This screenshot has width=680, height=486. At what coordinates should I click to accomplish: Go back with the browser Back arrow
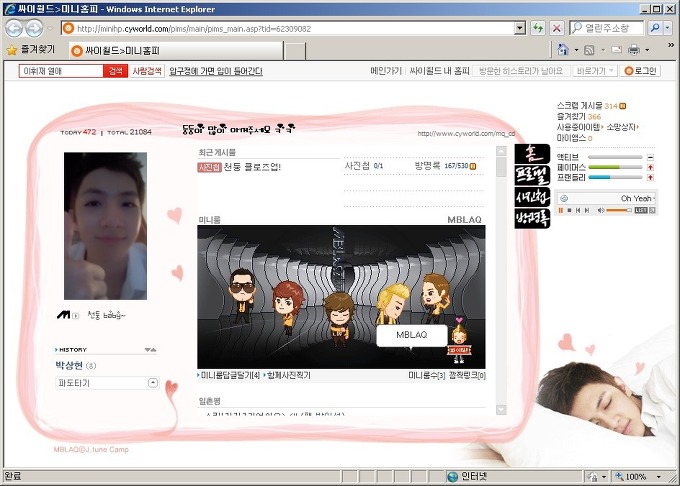coord(13,29)
